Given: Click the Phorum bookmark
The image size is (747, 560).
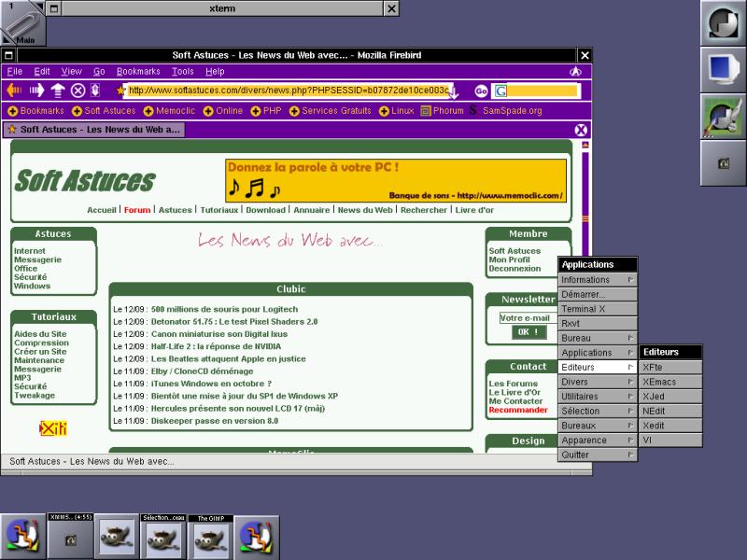Looking at the screenshot, I should pyautogui.click(x=442, y=111).
